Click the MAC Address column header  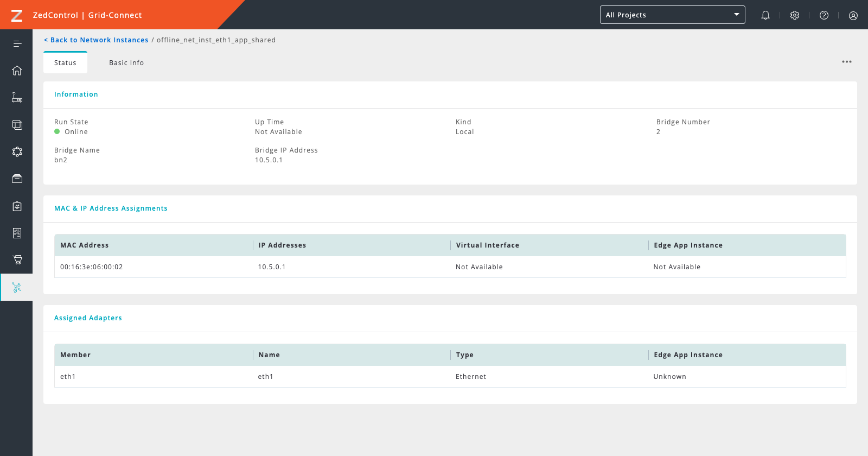tap(85, 245)
